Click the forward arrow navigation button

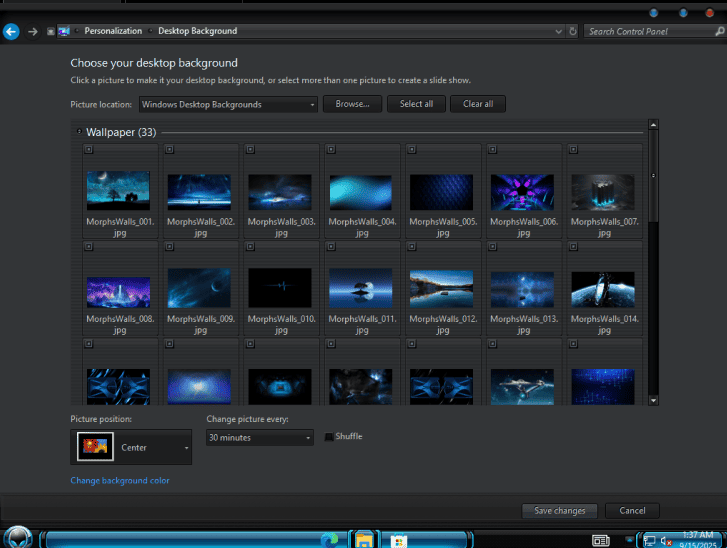(x=32, y=31)
